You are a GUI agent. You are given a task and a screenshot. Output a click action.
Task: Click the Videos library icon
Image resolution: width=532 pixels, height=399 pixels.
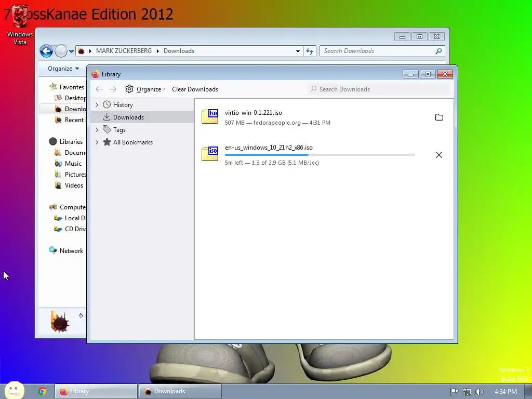(58, 185)
